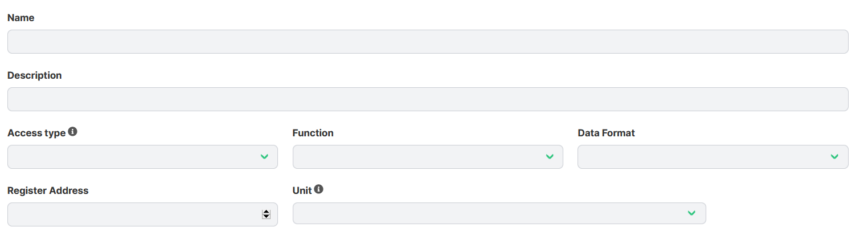Click the Name field label

(21, 18)
